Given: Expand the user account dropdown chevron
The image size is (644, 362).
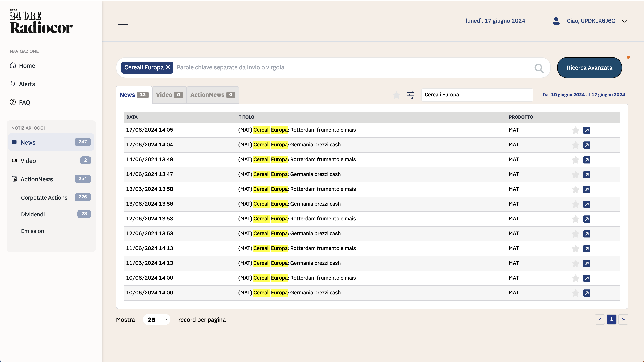Looking at the screenshot, I should point(624,21).
